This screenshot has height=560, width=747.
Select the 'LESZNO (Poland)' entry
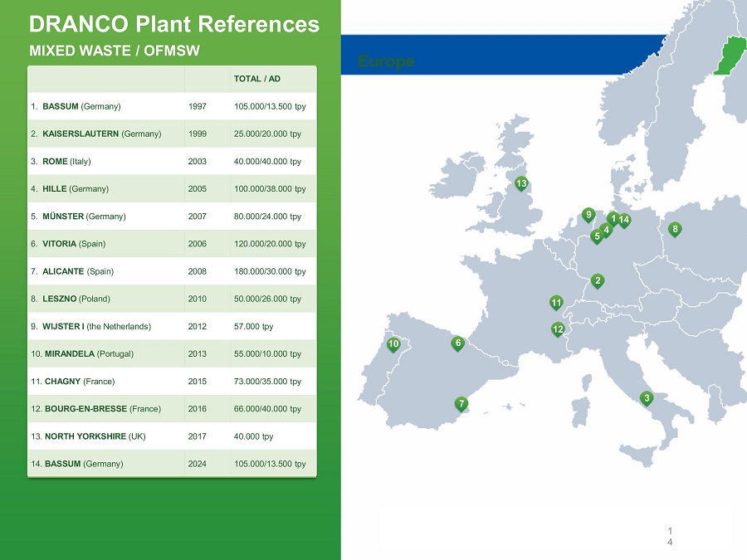pos(76,299)
